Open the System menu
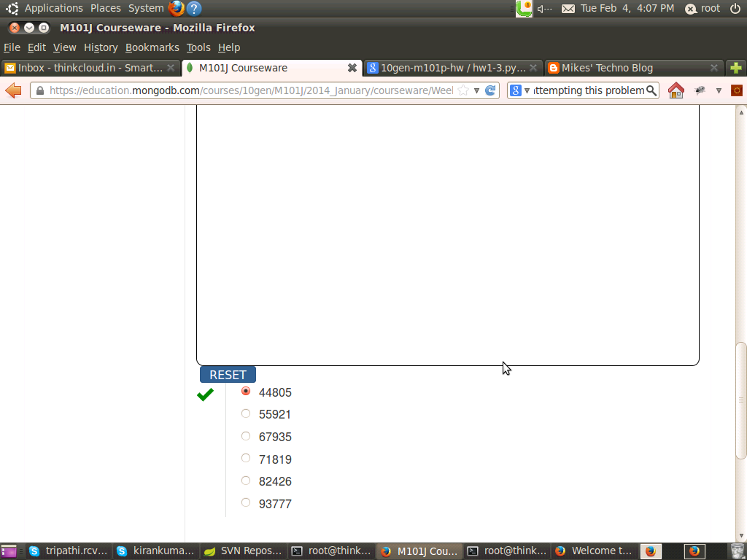 pos(146,9)
